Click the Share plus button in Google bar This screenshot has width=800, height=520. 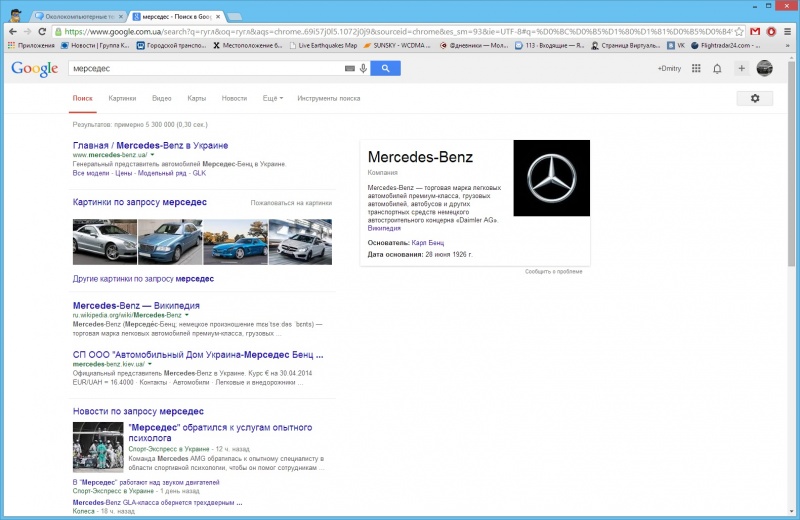coord(741,68)
